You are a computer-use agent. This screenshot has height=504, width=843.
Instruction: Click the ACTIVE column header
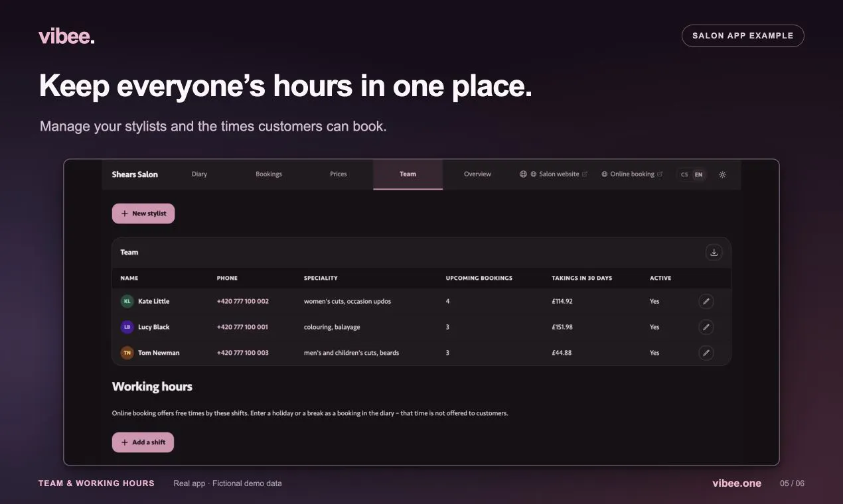click(x=660, y=278)
